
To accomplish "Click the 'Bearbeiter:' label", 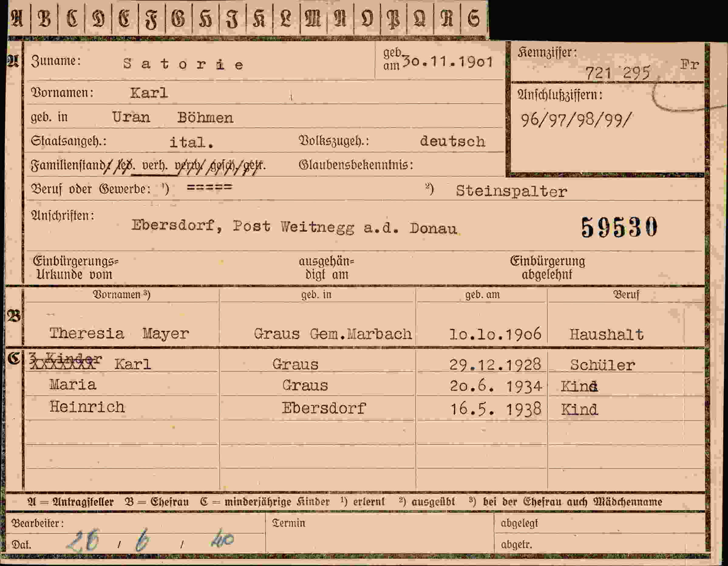I will click(37, 523).
